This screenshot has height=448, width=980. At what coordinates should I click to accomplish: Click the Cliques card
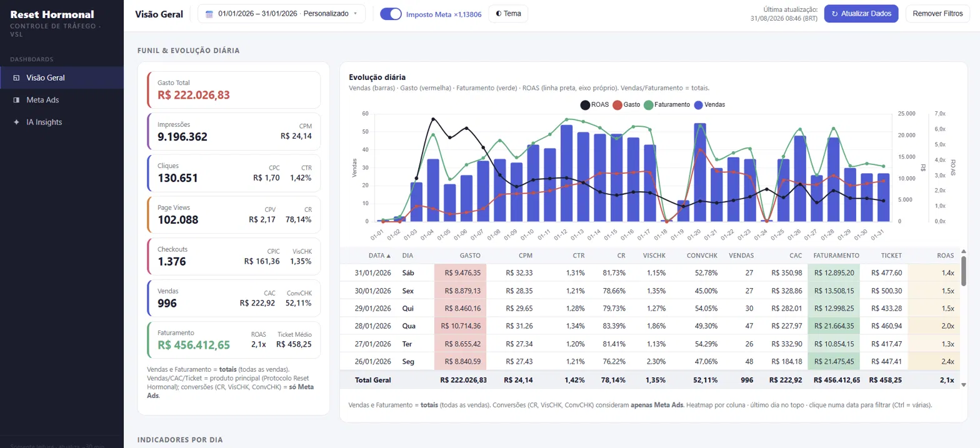pyautogui.click(x=234, y=173)
